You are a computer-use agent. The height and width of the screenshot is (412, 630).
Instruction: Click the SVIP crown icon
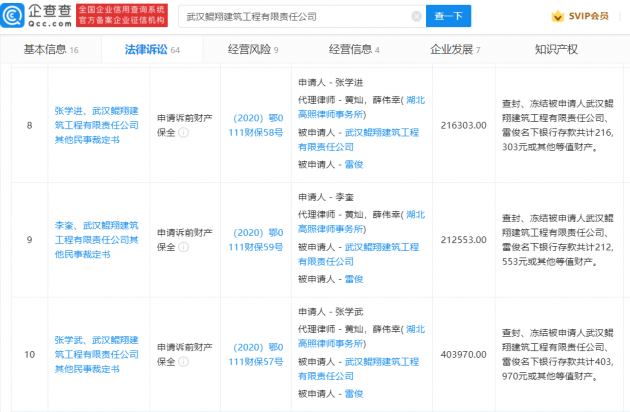tap(558, 16)
